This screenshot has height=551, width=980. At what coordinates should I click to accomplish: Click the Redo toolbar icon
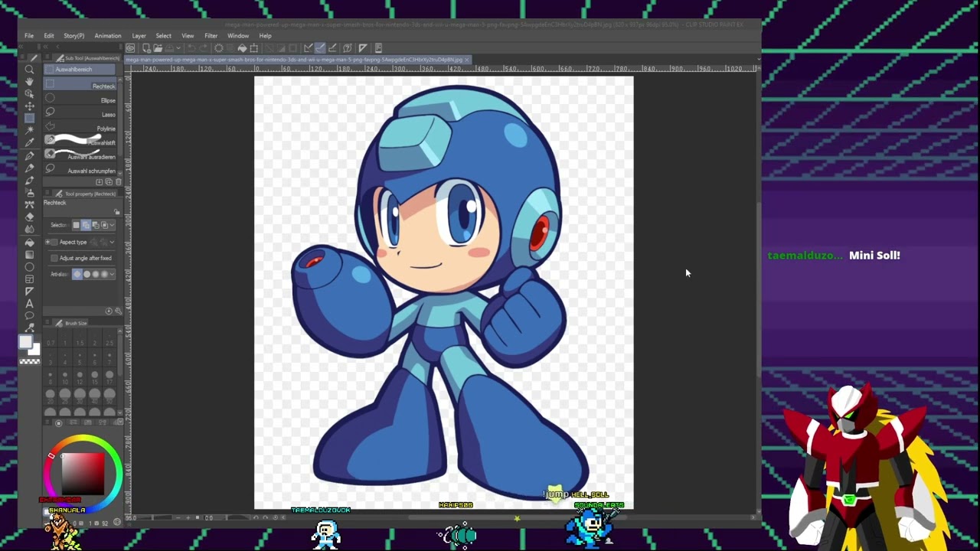(204, 48)
